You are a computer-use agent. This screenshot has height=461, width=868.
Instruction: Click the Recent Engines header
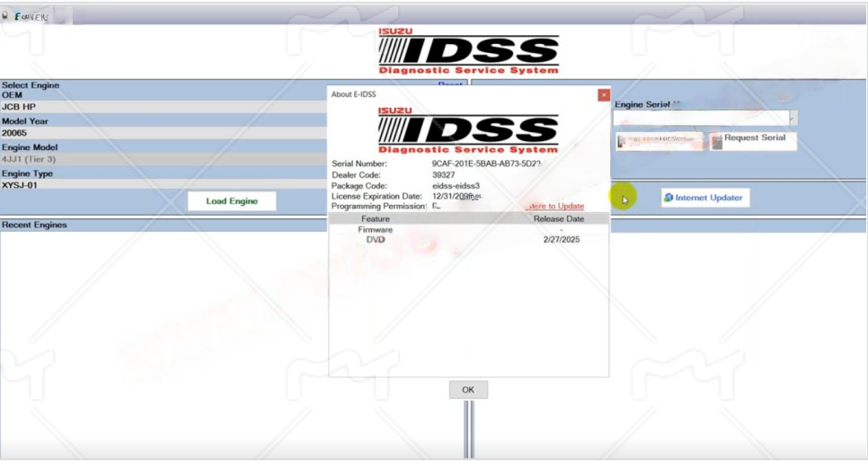click(x=34, y=225)
